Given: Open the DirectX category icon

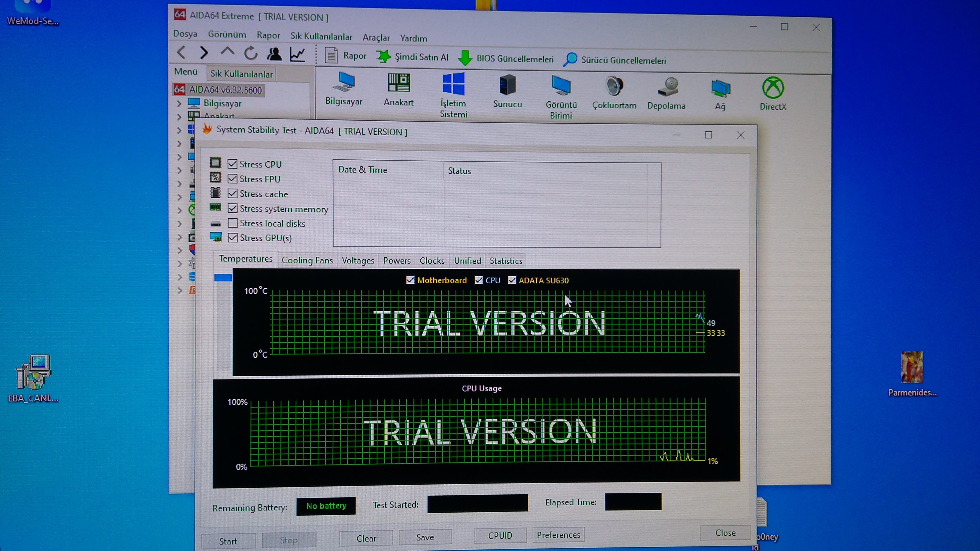Looking at the screenshot, I should (x=773, y=88).
